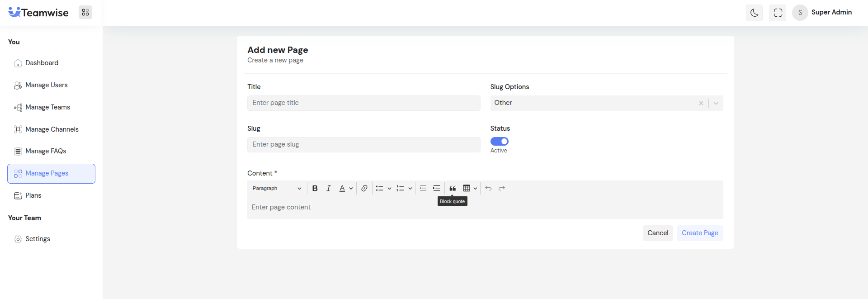This screenshot has width=868, height=299.
Task: Cancel the new page form
Action: point(657,233)
